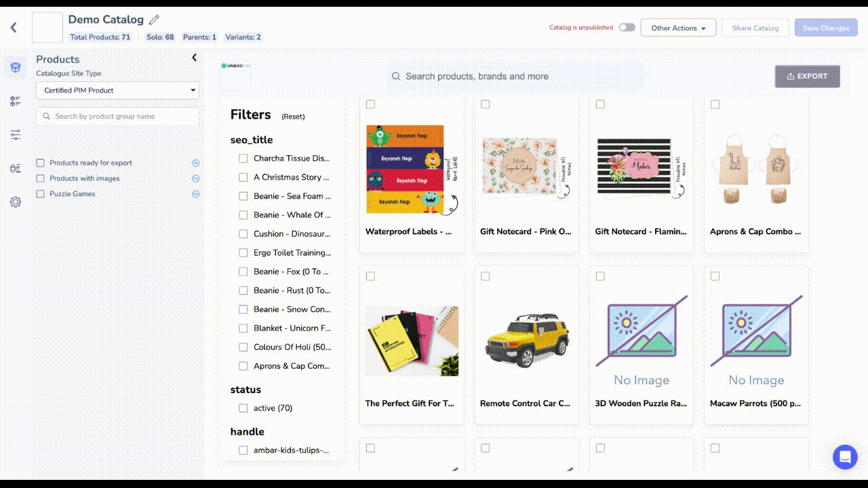Select The Perfect Gift product checkbox
Screen dimensions: 868x488
370,277
